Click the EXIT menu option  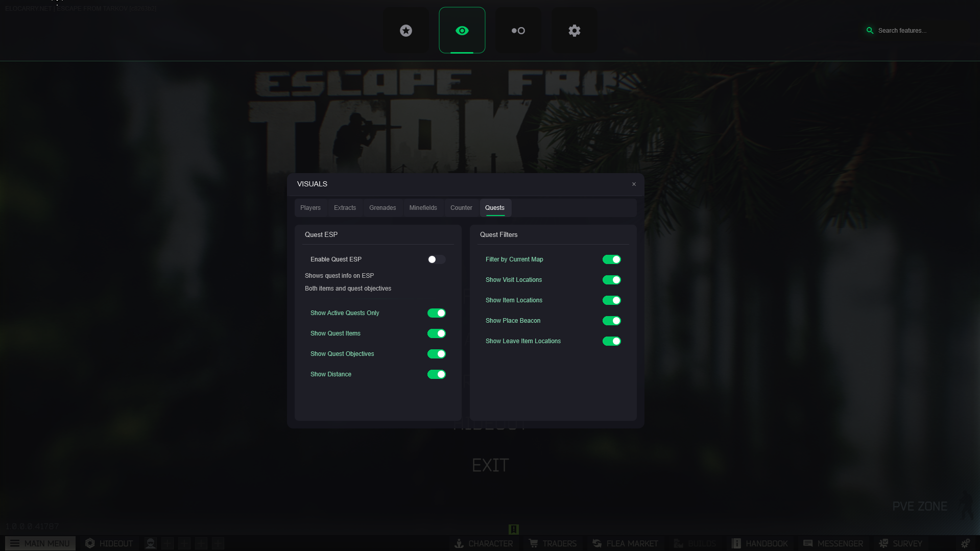click(490, 465)
